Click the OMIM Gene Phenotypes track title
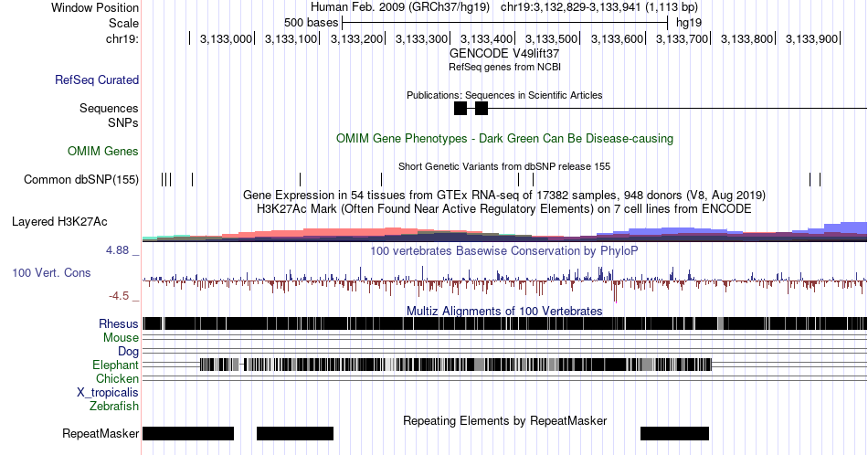The image size is (868, 455). 504,138
